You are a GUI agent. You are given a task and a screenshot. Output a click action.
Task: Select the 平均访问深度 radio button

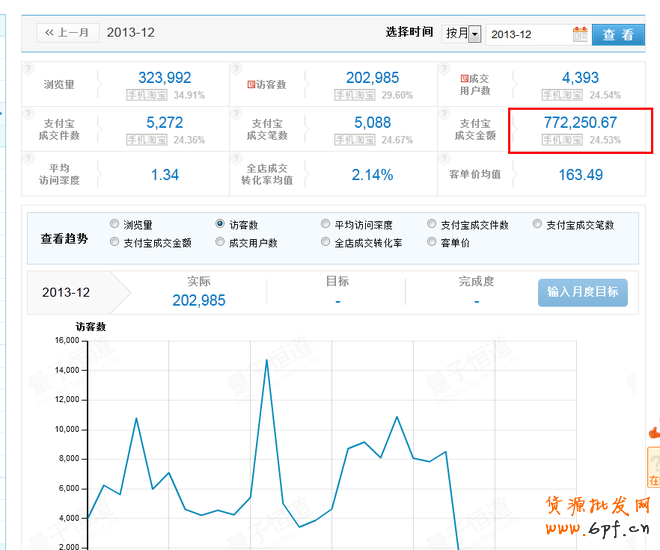(x=326, y=225)
